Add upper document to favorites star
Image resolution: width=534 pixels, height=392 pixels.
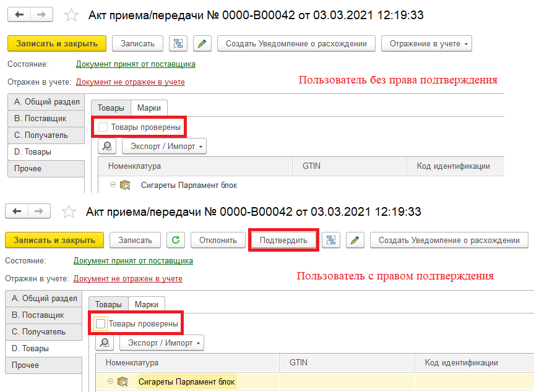coord(72,15)
